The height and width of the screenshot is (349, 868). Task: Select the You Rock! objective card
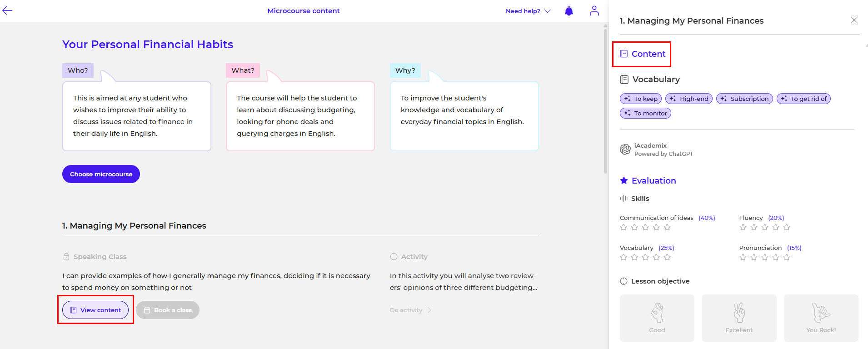821,318
